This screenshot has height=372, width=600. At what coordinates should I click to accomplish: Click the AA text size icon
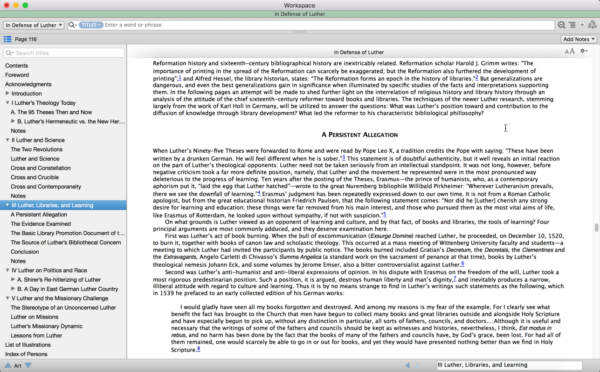pyautogui.click(x=569, y=51)
